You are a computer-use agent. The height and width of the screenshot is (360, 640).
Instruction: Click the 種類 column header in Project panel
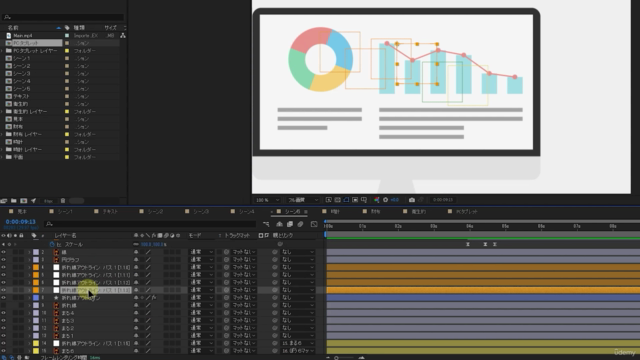[79, 28]
